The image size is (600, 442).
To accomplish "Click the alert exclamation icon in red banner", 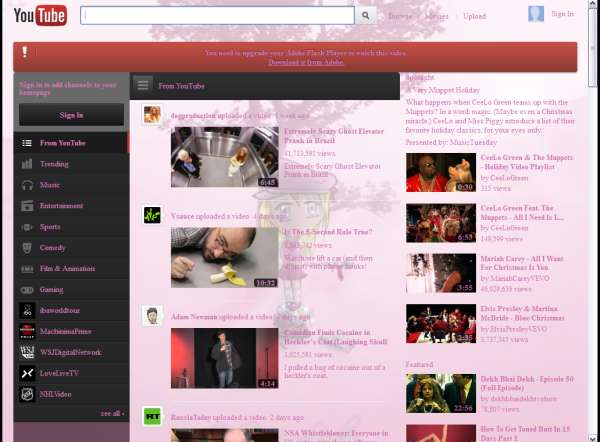I will tap(25, 52).
